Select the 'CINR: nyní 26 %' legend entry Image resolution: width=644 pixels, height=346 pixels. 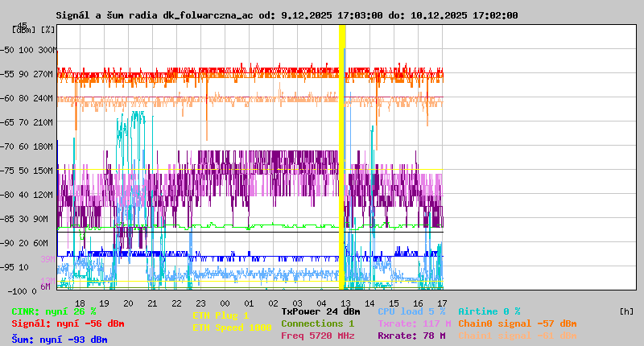pos(54,312)
